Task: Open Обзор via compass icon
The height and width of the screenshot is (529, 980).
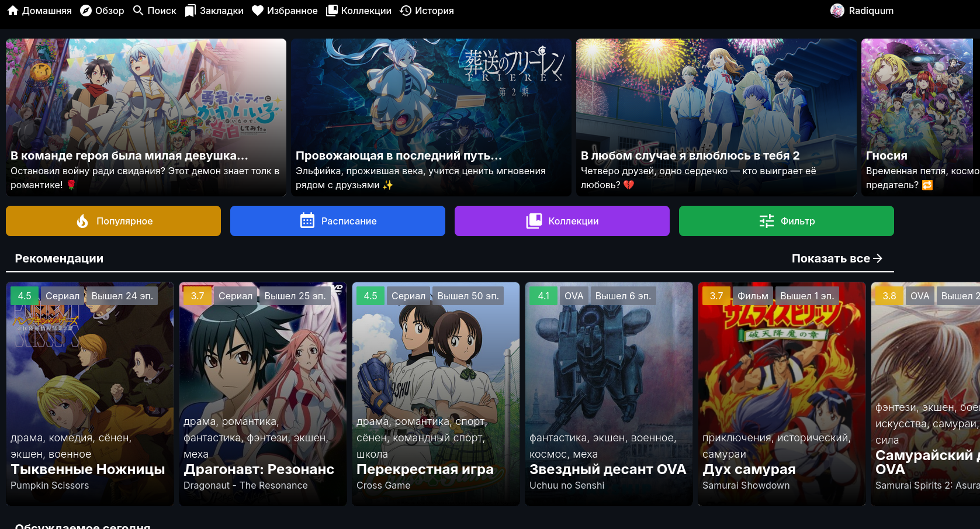Action: click(x=86, y=11)
